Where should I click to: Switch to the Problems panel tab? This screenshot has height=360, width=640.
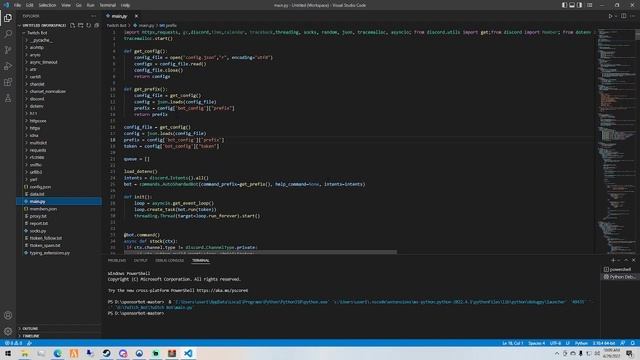click(x=117, y=260)
